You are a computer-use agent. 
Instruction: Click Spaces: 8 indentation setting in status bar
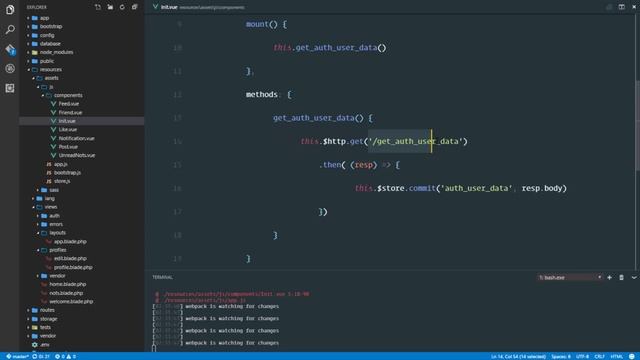[561, 356]
